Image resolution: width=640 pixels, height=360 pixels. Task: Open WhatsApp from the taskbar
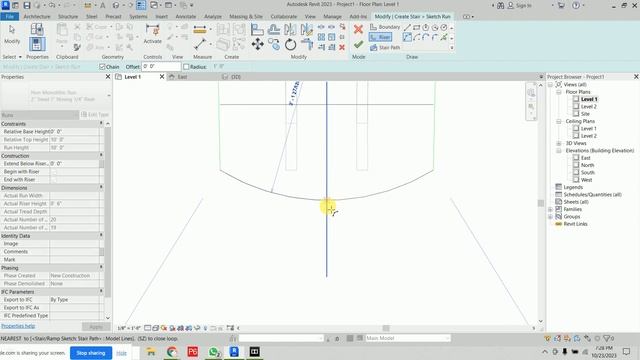tap(213, 352)
